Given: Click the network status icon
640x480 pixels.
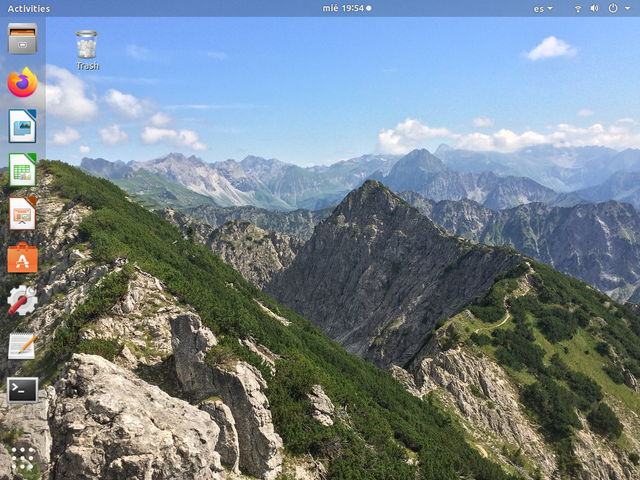Looking at the screenshot, I should point(577,8).
